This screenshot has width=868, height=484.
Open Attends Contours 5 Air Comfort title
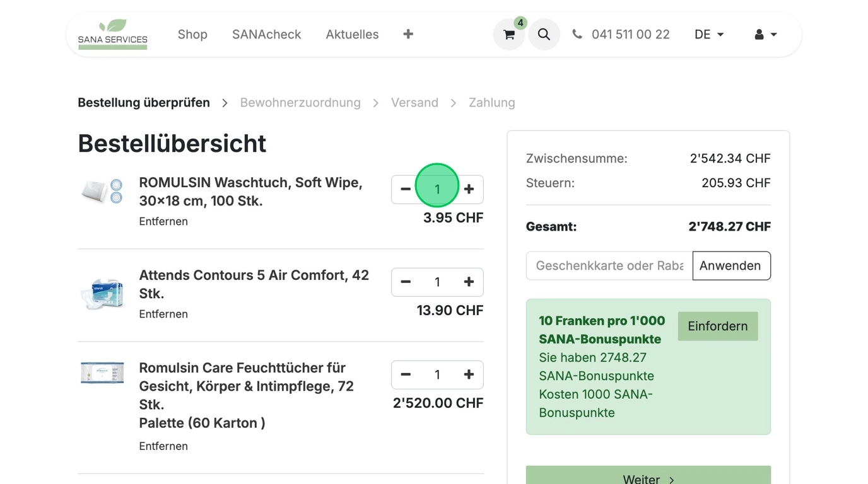point(254,284)
